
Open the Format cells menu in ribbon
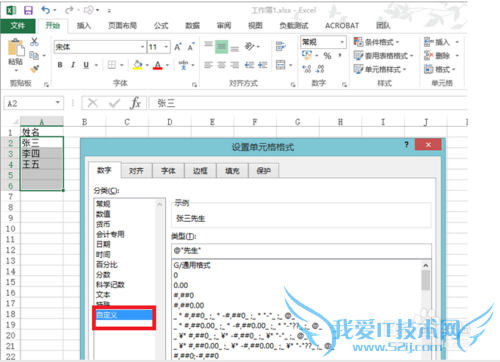coord(439,69)
